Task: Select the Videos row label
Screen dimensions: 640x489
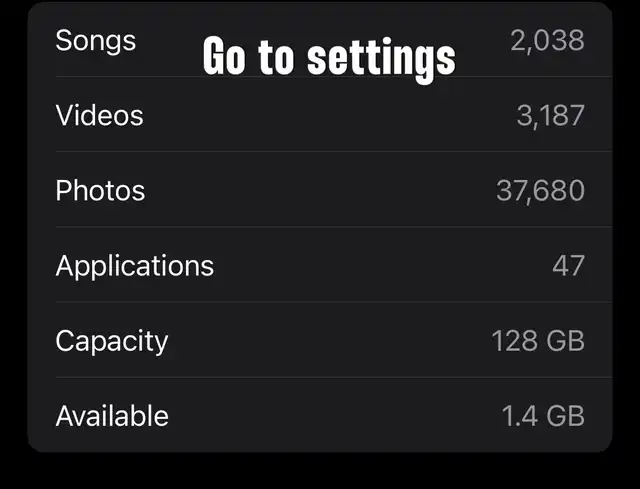Action: [99, 115]
